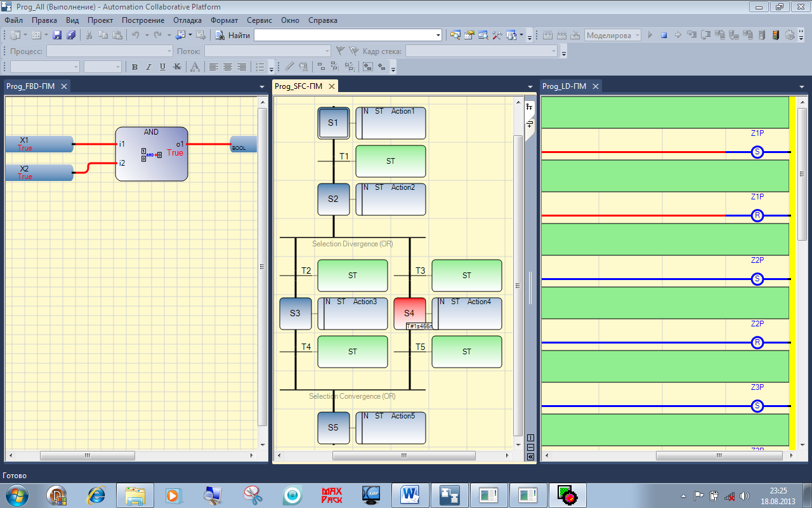This screenshot has height=508, width=812.
Task: Open the Моделирова configuration dropdown
Action: click(613, 36)
